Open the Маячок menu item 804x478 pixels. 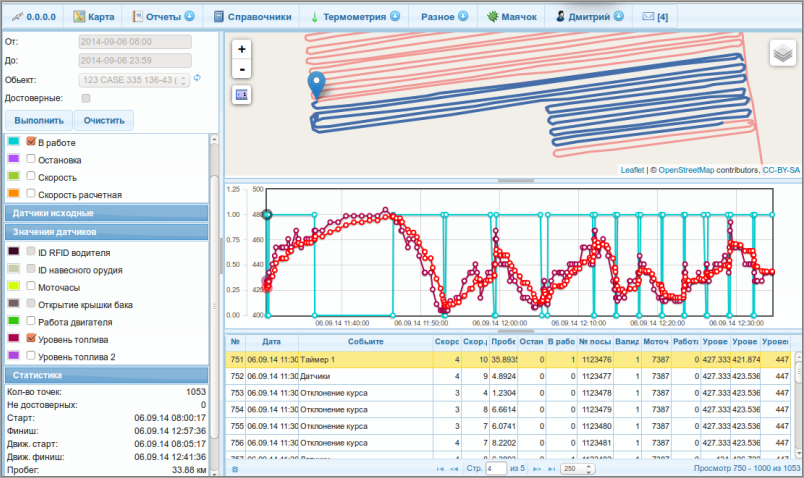[512, 16]
